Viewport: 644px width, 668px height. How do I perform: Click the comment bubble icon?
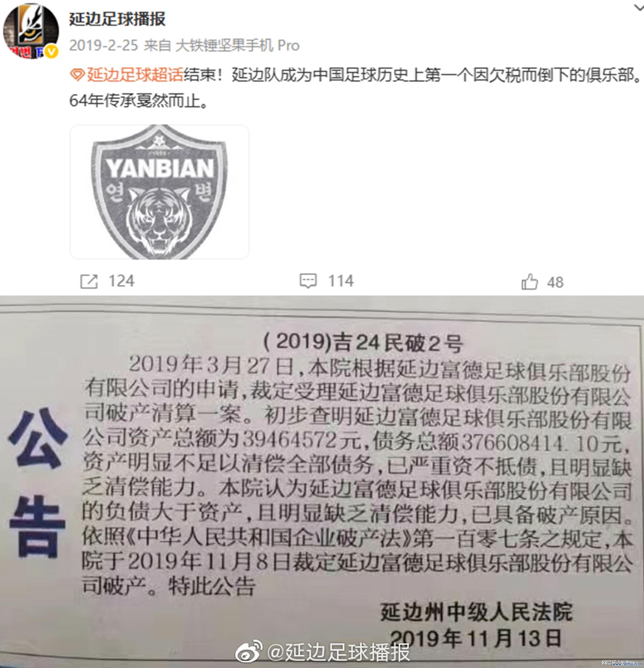(308, 281)
